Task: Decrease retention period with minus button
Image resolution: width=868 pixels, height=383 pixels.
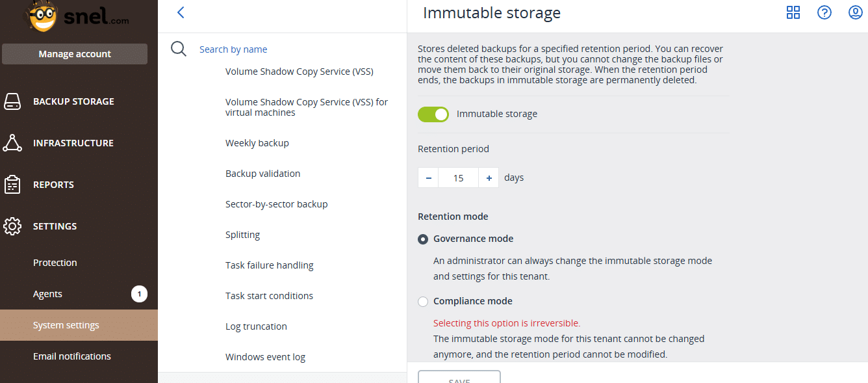Action: click(428, 178)
